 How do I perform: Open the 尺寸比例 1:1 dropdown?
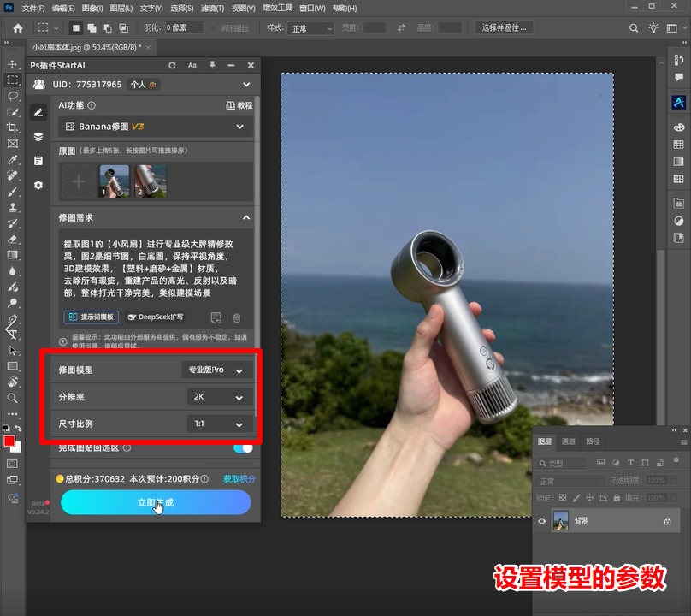coord(220,423)
